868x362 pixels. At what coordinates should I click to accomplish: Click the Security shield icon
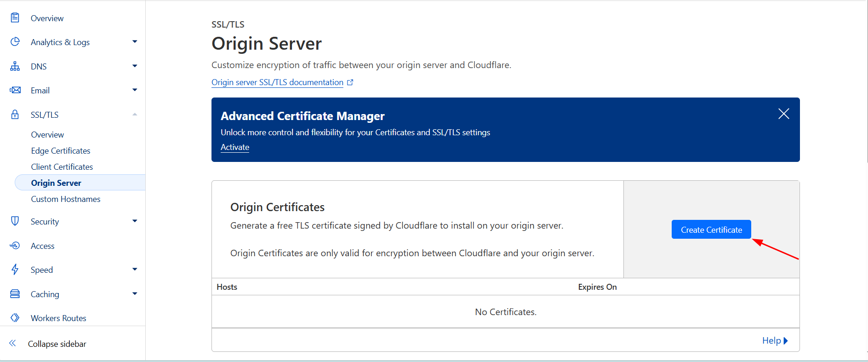(15, 221)
